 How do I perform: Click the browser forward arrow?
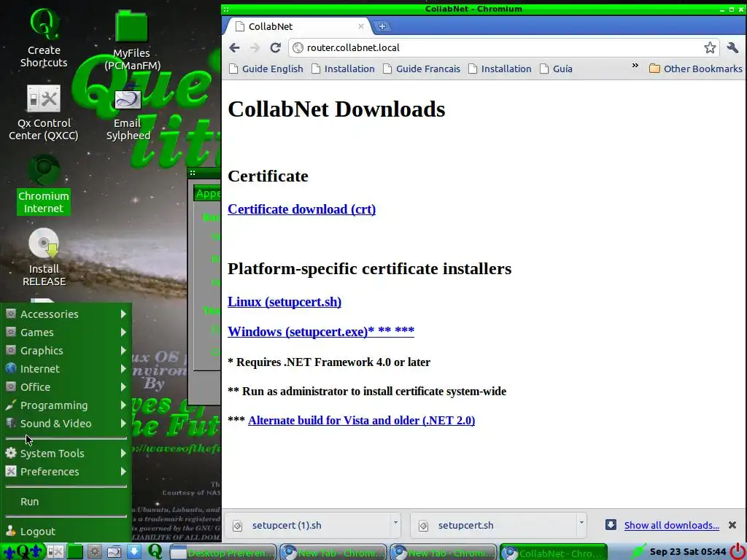(255, 47)
